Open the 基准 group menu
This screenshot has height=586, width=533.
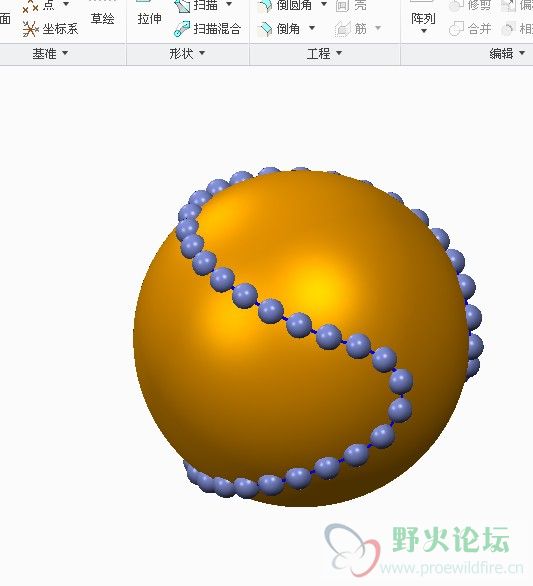[x=50, y=54]
